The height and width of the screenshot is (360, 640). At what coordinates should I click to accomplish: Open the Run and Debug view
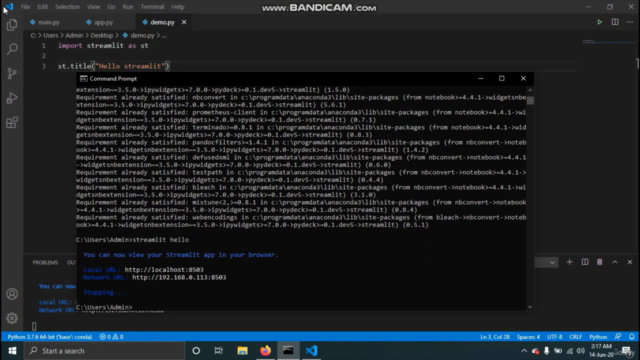click(x=12, y=98)
